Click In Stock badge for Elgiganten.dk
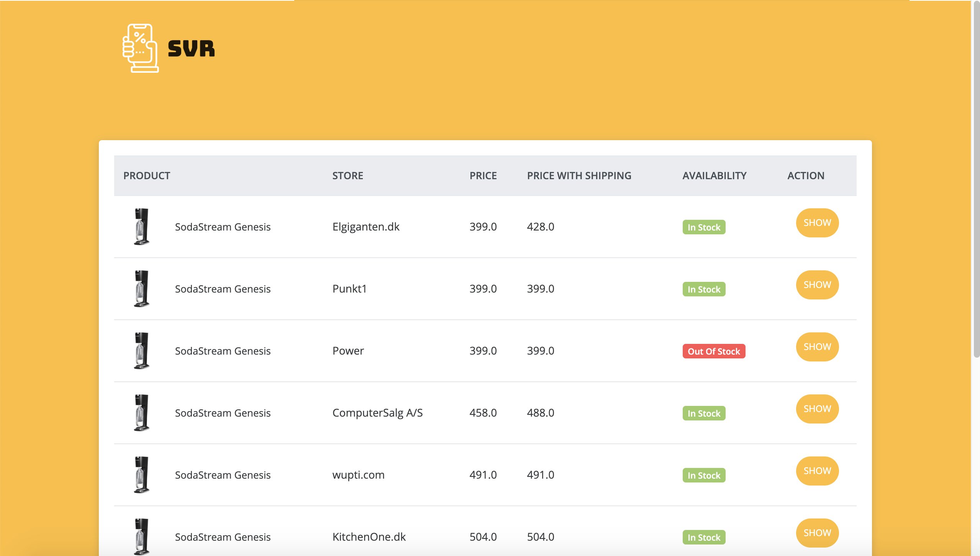This screenshot has width=980, height=556. [704, 227]
